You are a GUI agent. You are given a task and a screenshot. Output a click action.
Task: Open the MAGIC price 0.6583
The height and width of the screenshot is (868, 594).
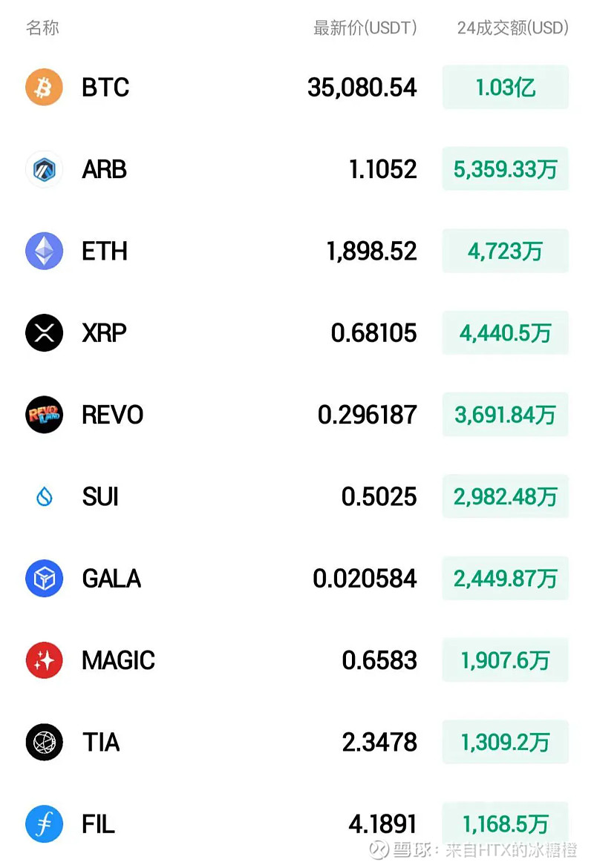(379, 660)
